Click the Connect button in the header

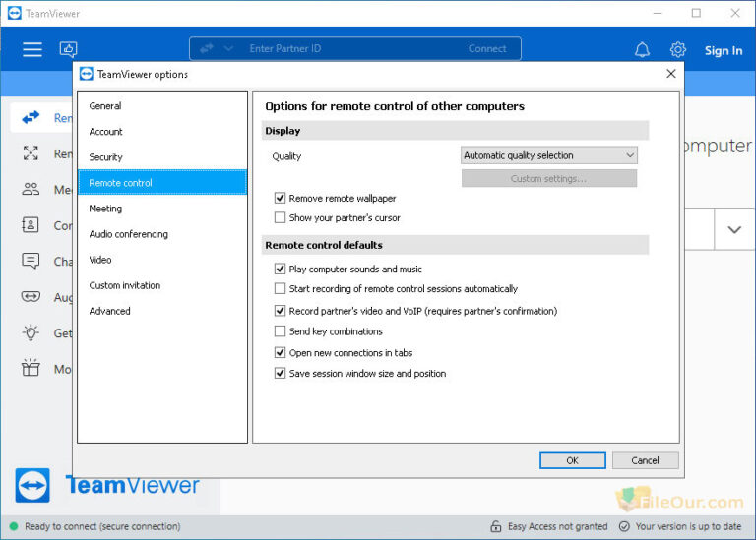[487, 48]
